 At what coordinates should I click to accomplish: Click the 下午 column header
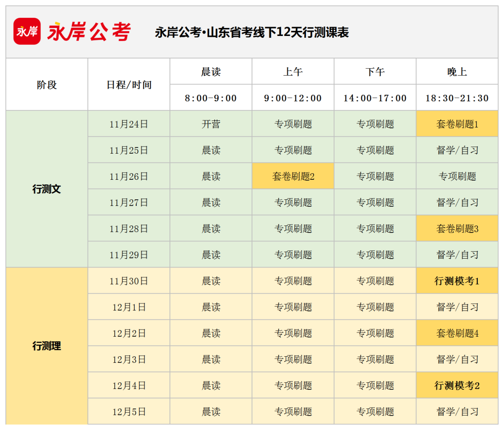click(x=375, y=71)
